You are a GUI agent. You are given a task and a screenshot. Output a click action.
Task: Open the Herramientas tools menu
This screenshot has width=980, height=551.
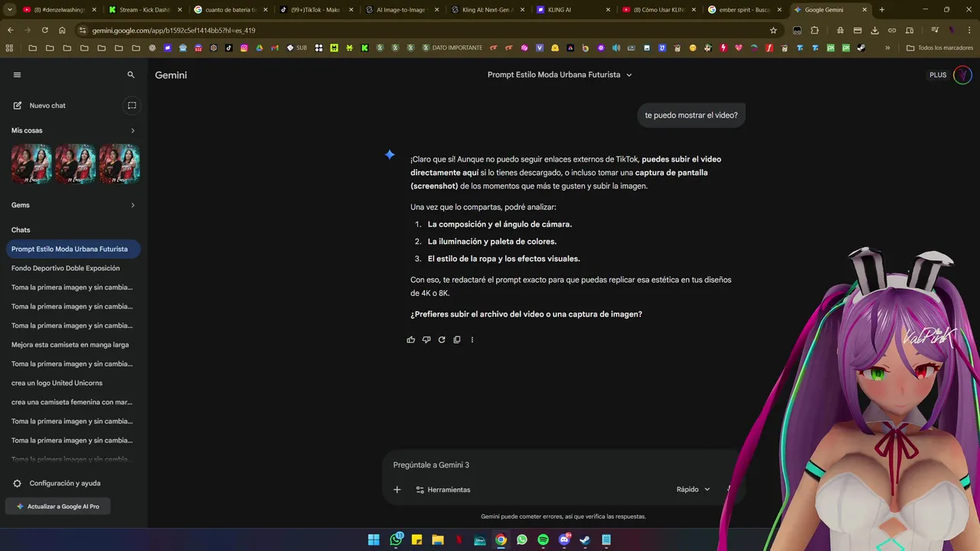click(443, 490)
